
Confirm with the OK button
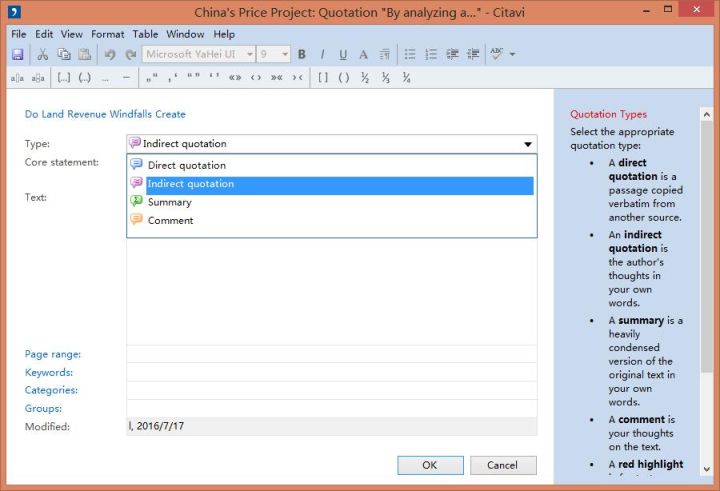tap(430, 465)
